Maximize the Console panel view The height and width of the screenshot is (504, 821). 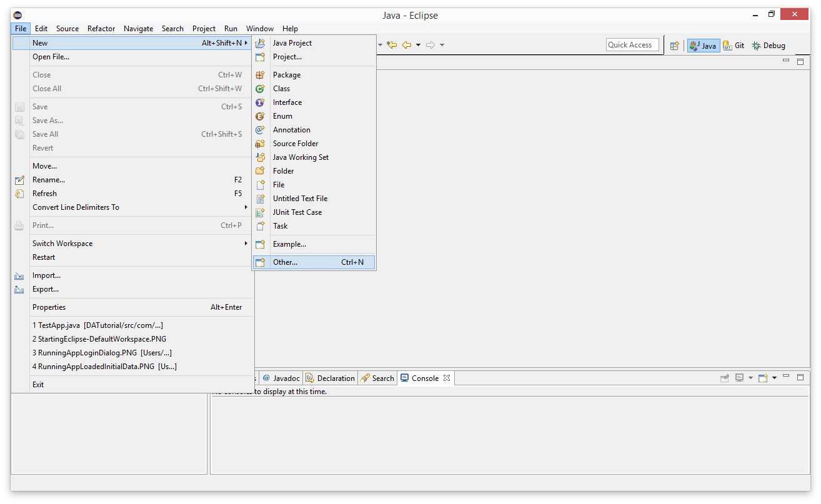(800, 377)
